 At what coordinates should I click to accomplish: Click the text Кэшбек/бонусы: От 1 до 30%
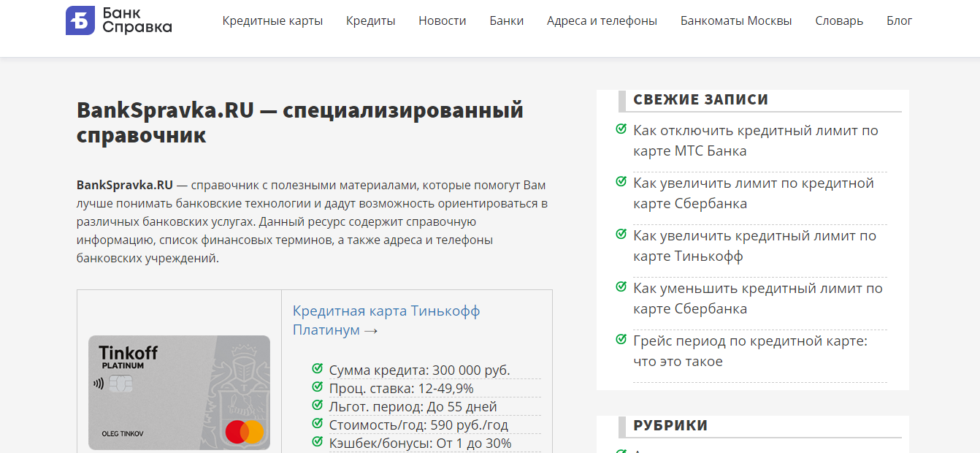point(420,444)
